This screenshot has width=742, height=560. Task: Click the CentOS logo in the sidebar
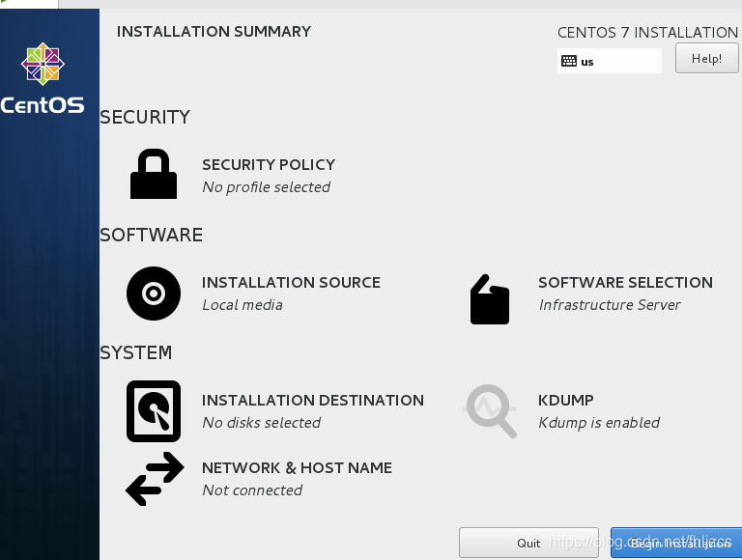click(43, 78)
